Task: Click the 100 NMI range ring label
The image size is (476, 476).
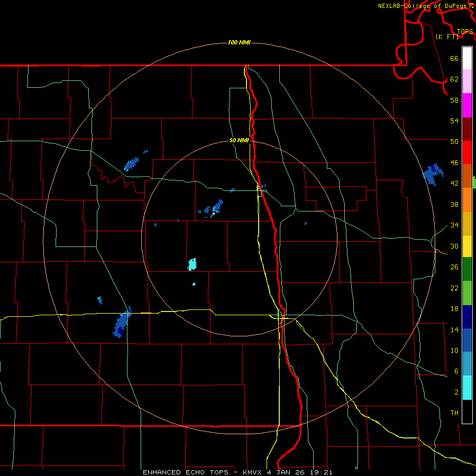Action: pyautogui.click(x=239, y=42)
